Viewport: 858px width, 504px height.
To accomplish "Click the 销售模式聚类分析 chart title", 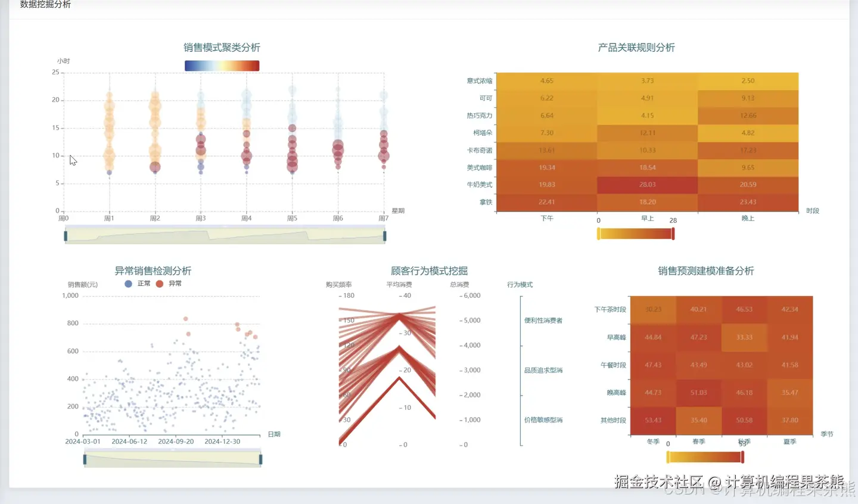I will point(222,48).
